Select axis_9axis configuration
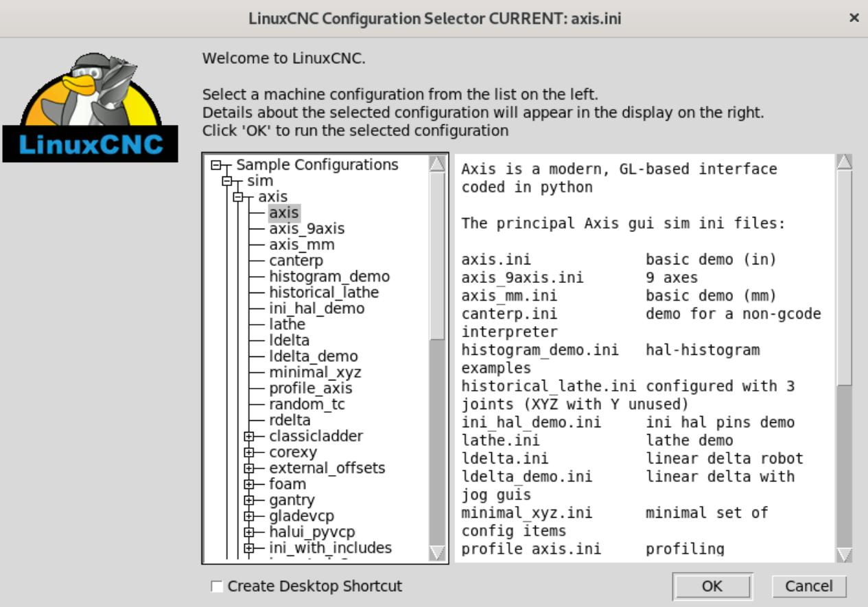Viewport: 868px width, 607px height. point(307,229)
